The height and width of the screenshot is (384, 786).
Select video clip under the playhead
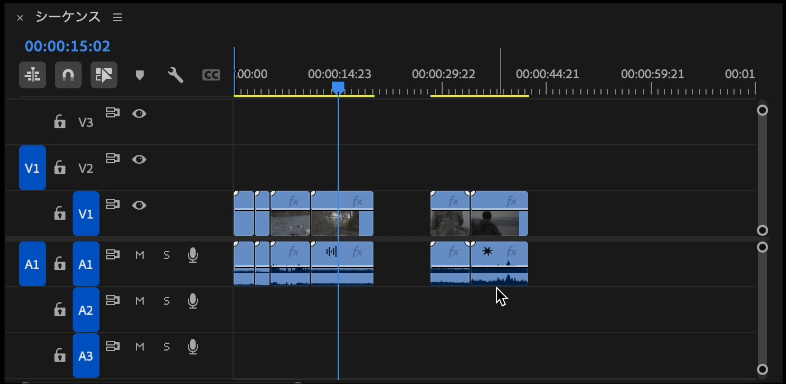point(342,214)
